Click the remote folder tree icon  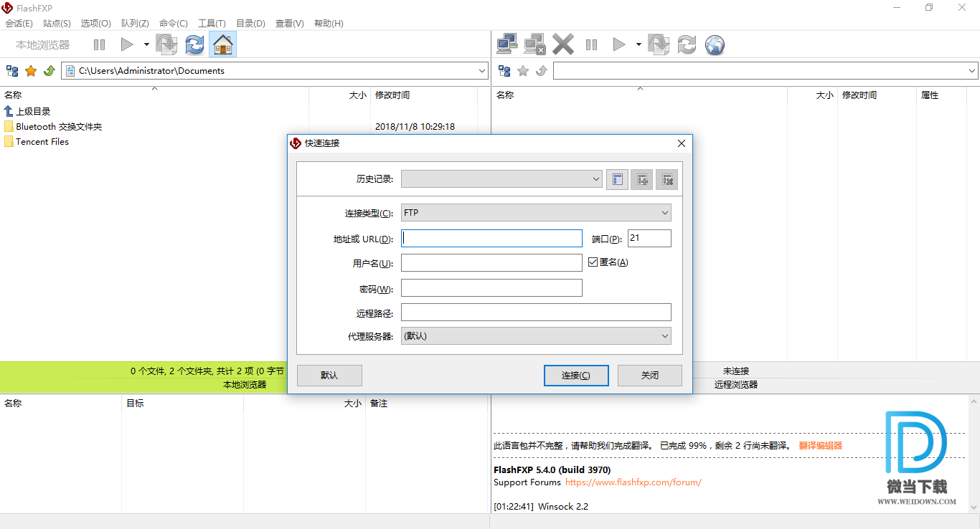point(504,71)
